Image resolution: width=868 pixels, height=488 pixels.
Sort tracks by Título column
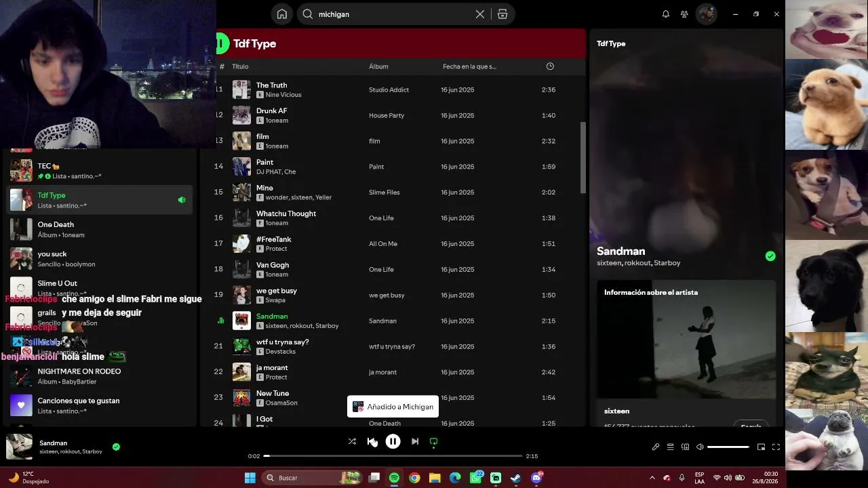240,66
